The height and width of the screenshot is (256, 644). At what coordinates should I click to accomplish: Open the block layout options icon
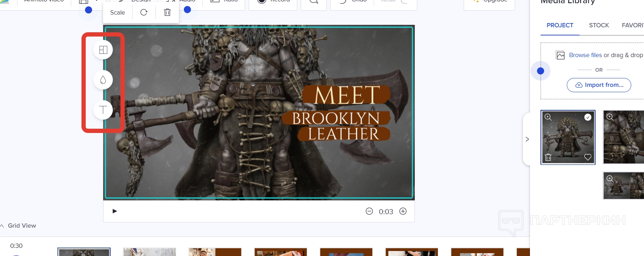coord(103,50)
